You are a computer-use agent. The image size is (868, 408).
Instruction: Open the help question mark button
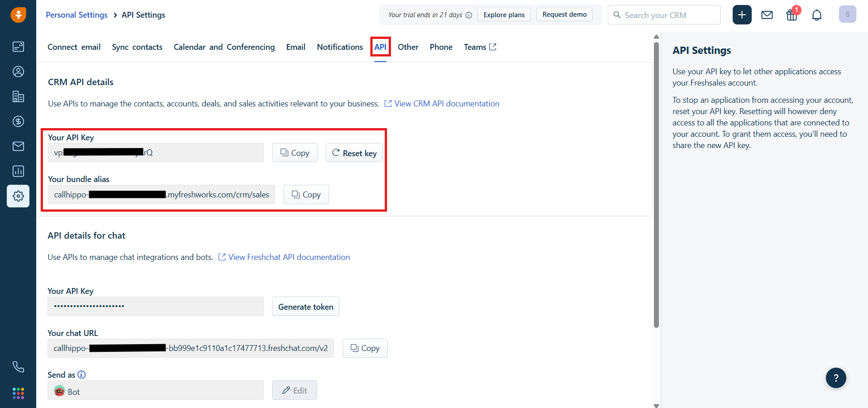pyautogui.click(x=836, y=378)
